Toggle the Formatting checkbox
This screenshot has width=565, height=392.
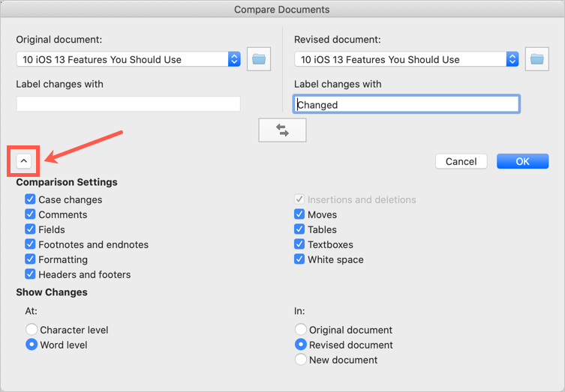pyautogui.click(x=30, y=259)
